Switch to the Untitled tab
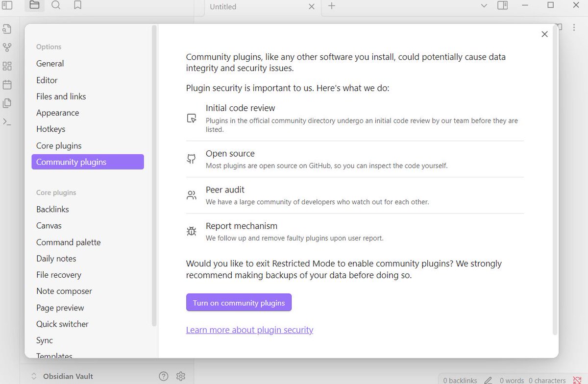Screen dimensions: 588x384 223,7
